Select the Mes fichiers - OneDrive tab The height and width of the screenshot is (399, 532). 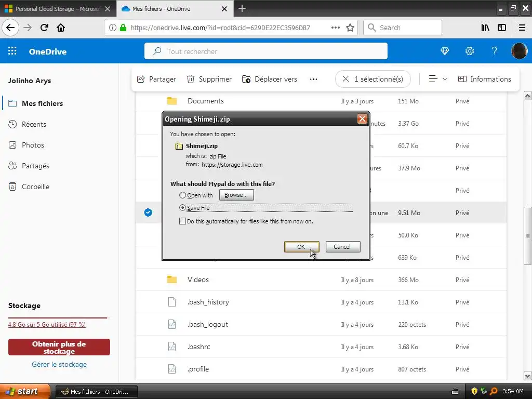175,9
